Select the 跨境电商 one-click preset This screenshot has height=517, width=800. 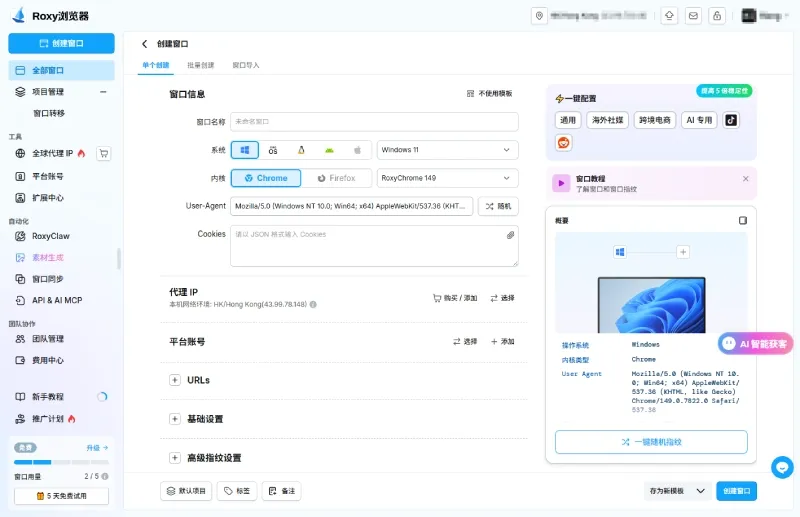[x=655, y=120]
